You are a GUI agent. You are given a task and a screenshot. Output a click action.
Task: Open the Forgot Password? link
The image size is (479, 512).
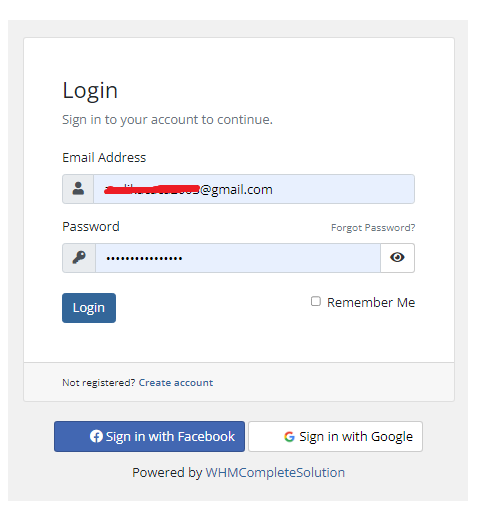[373, 228]
